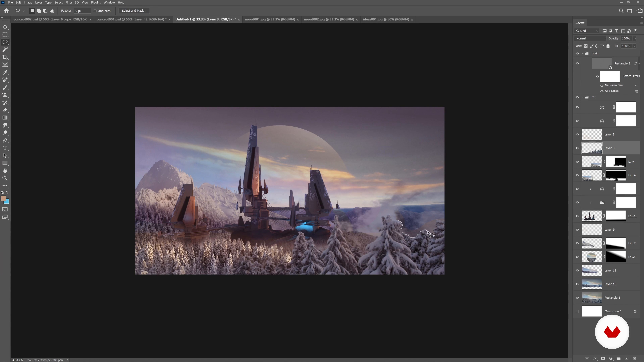The width and height of the screenshot is (644, 362).
Task: Hide the Layer 3 layer
Action: coord(577,148)
